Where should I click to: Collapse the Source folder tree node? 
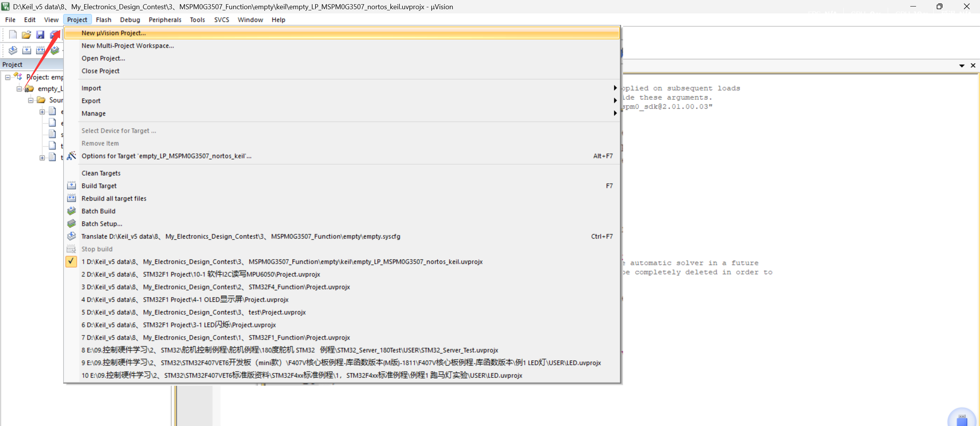[x=31, y=100]
